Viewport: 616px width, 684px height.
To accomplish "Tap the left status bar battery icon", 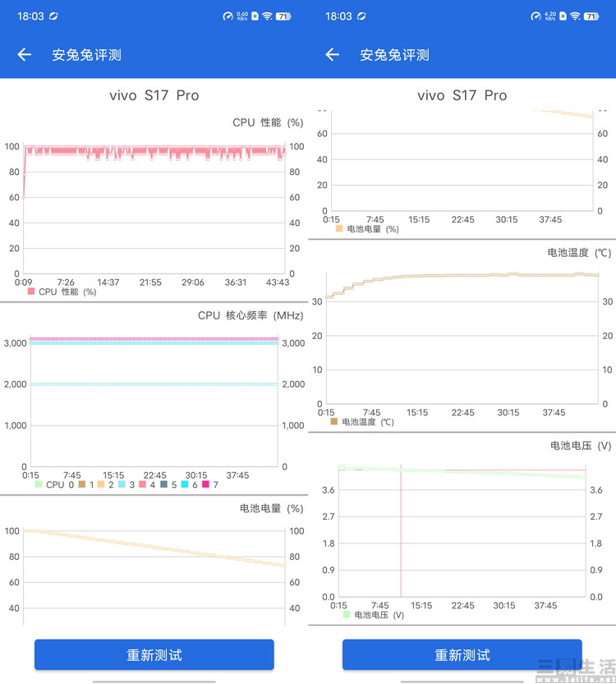I will pos(283,16).
